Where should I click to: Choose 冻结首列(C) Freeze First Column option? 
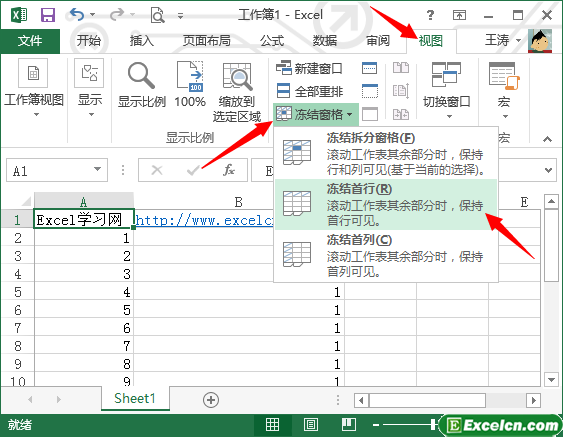386,255
